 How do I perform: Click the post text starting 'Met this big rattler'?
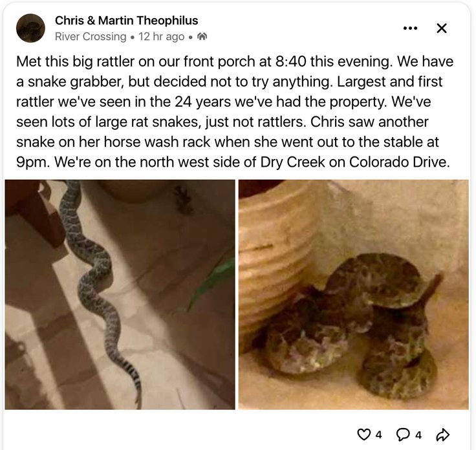pyautogui.click(x=234, y=112)
